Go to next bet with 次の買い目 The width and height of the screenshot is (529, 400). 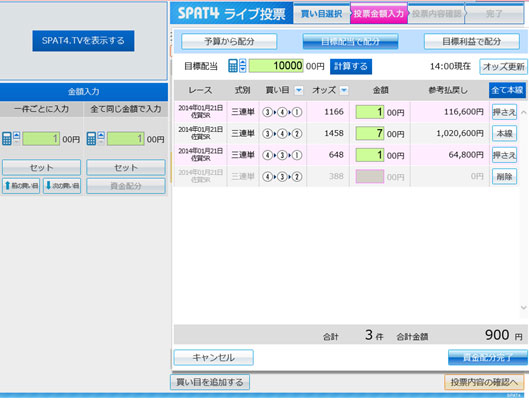tap(62, 186)
